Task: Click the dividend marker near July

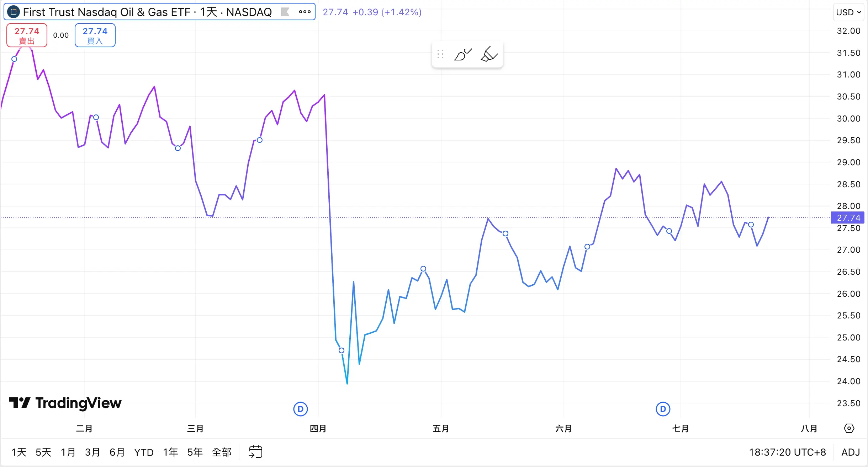Action: pos(663,409)
